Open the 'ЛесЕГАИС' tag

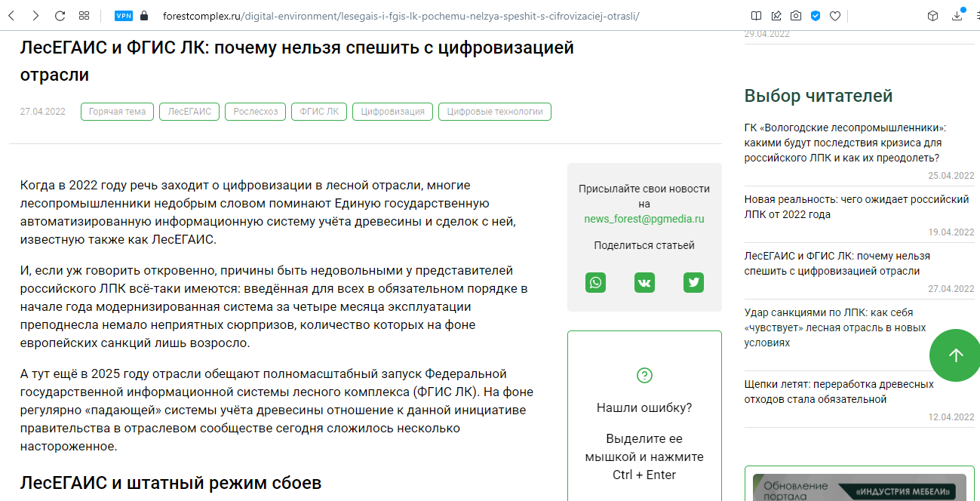coord(189,112)
